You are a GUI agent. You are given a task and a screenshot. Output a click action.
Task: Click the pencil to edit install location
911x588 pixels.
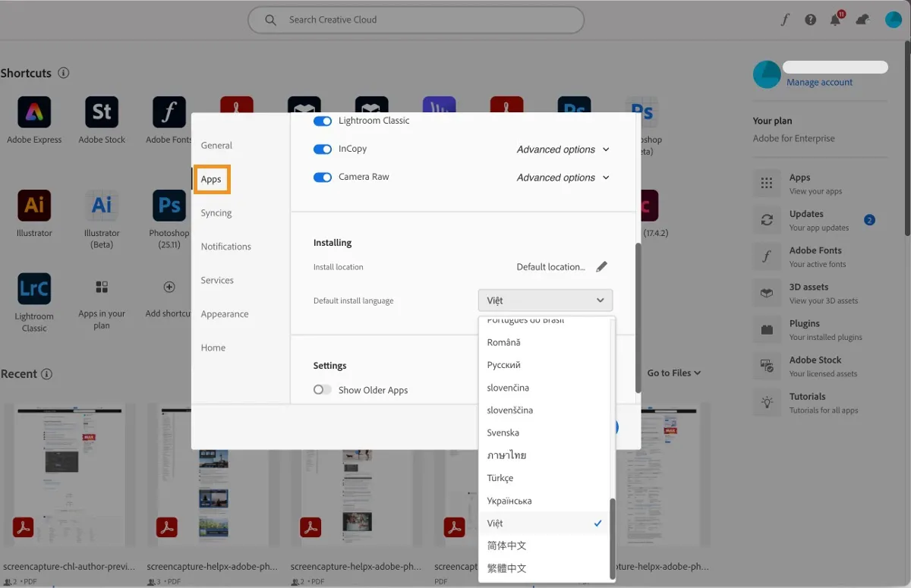[x=602, y=266]
